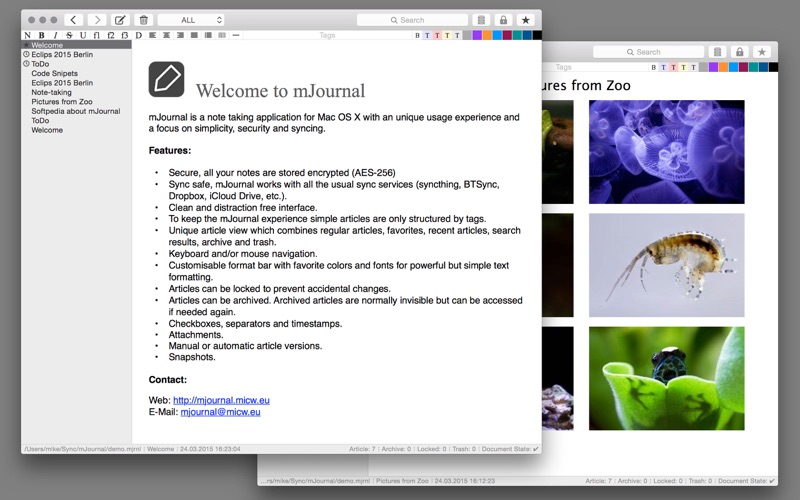Image resolution: width=800 pixels, height=500 pixels.
Task: Apply strikethrough formatting from the format bar
Action: (69, 35)
